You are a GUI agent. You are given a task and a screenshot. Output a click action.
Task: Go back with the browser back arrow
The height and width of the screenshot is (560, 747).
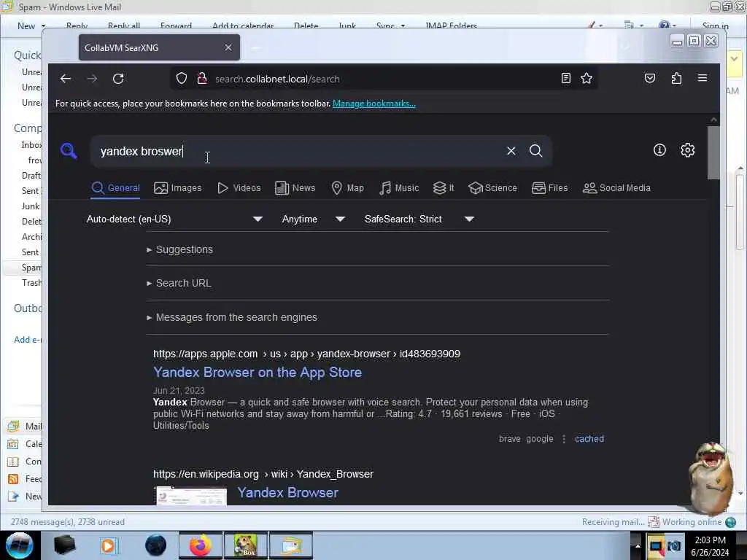tap(66, 79)
